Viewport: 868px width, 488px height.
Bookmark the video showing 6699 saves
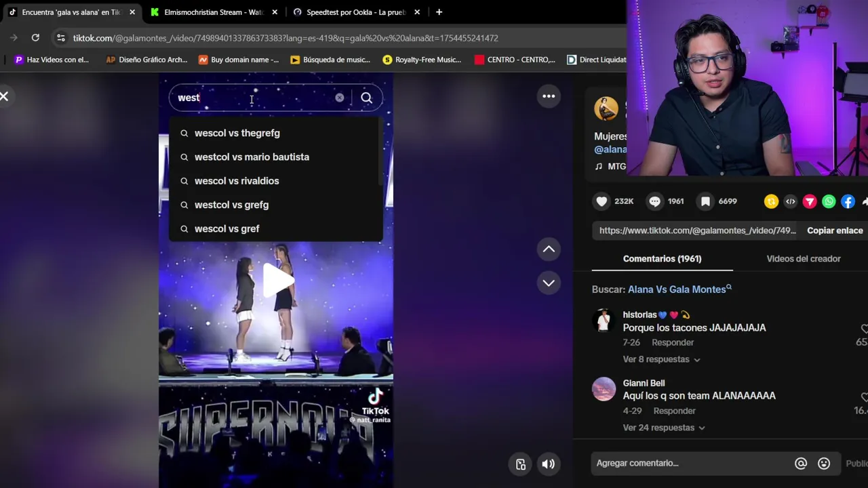tap(705, 201)
